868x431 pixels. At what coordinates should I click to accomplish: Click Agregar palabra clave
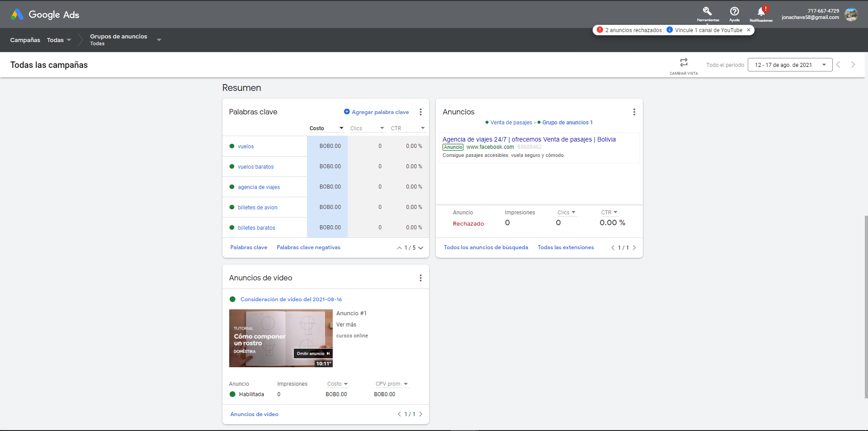380,112
